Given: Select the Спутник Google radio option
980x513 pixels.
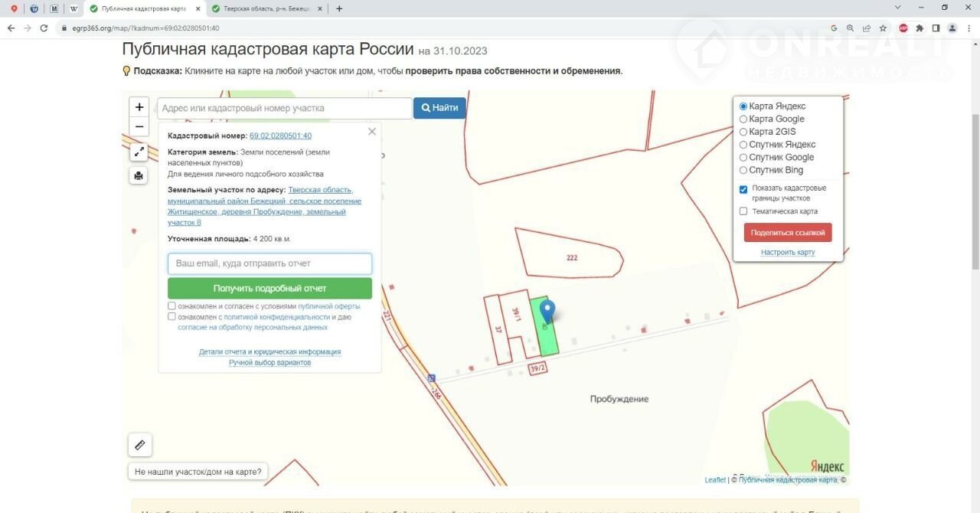Looking at the screenshot, I should pos(743,158).
